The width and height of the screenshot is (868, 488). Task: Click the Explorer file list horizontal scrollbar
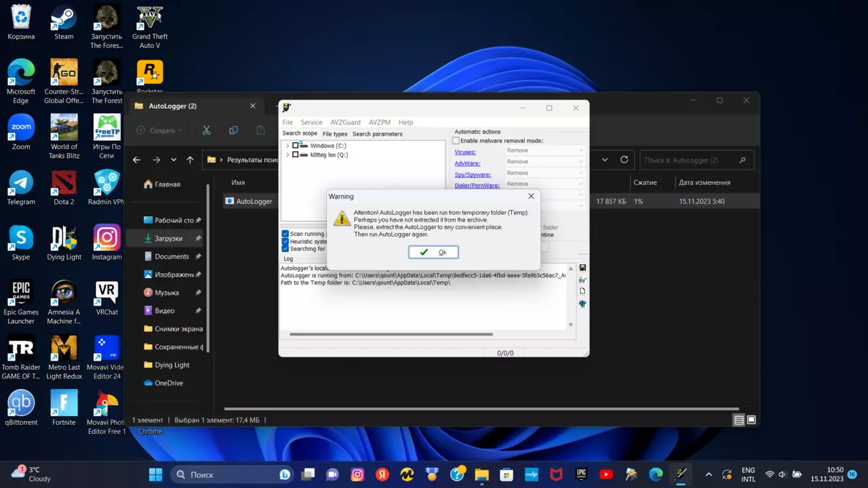481,409
